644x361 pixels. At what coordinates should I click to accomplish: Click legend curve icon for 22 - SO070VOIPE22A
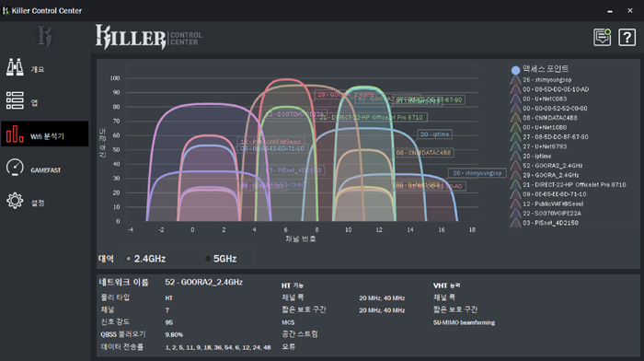coord(515,213)
